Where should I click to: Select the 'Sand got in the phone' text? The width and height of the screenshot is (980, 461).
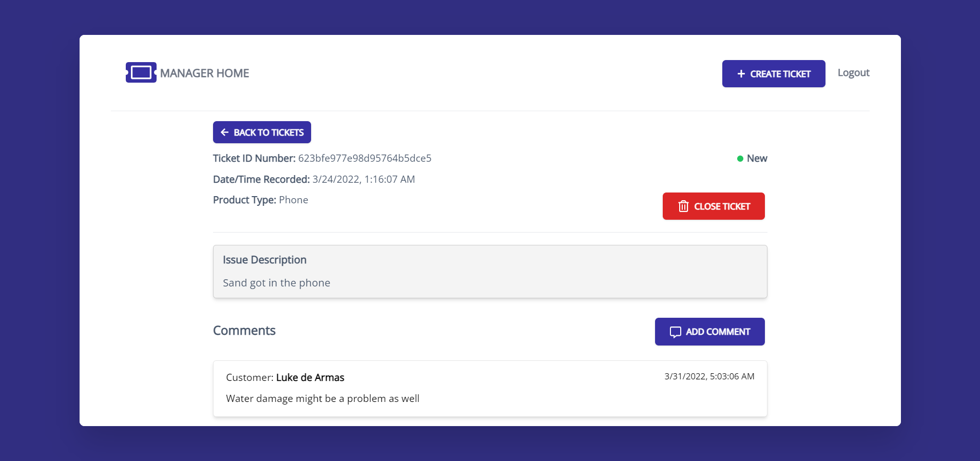[x=276, y=283]
